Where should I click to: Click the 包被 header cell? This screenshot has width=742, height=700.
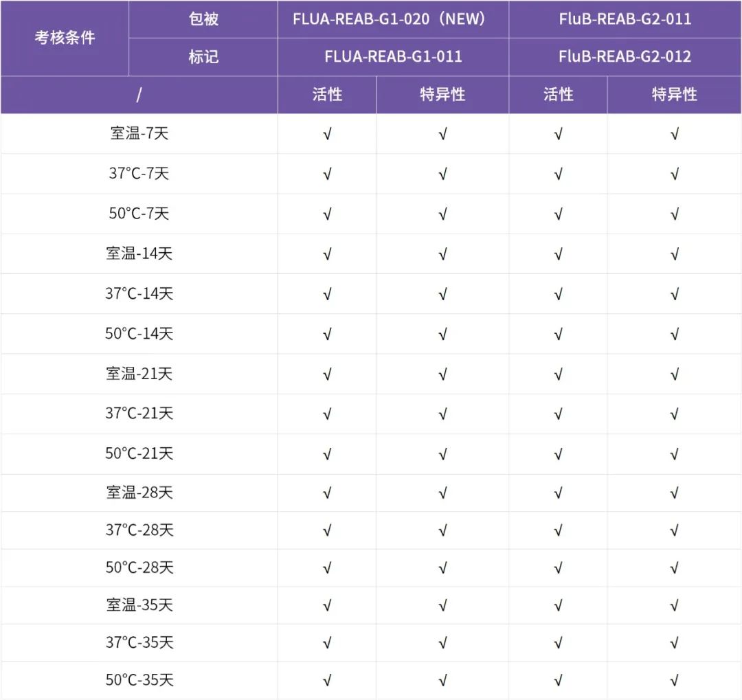click(203, 19)
